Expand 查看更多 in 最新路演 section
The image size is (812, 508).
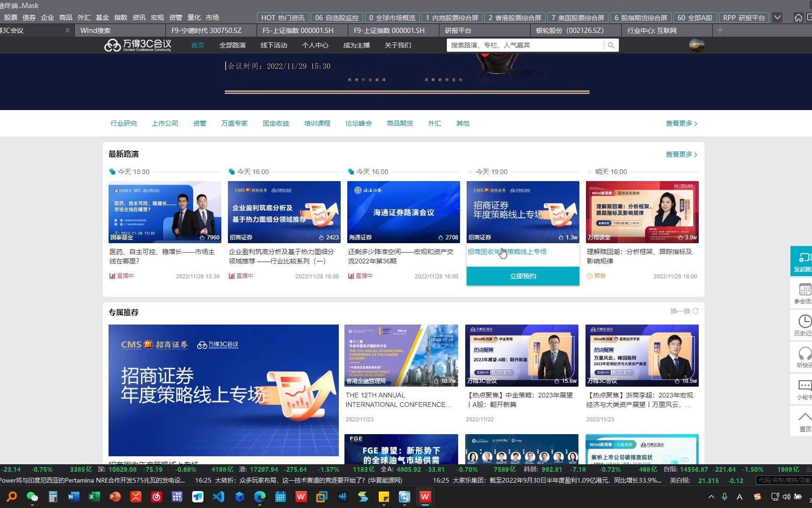[681, 154]
